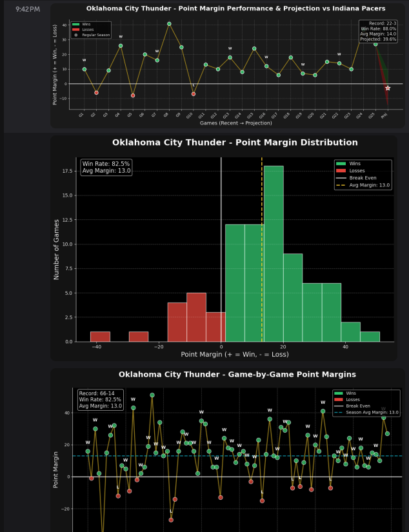Click the 'Avg Margin: 13.0' histogram legend entry
The width and height of the screenshot is (409, 532).
363,185
